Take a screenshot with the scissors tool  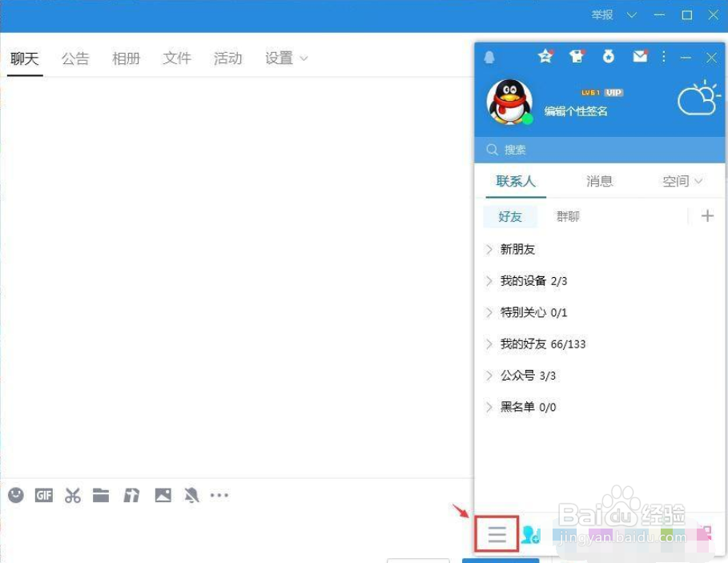coord(72,495)
